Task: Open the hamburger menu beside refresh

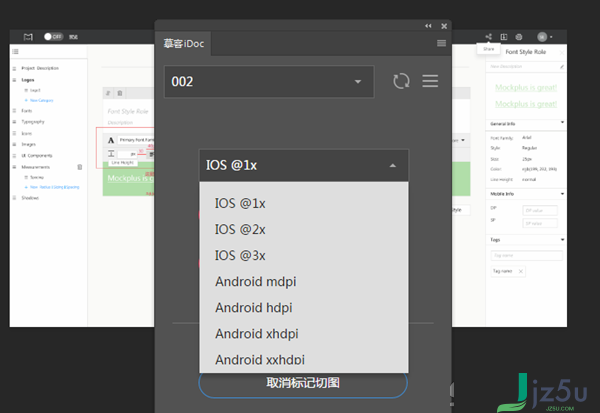Action: (430, 81)
